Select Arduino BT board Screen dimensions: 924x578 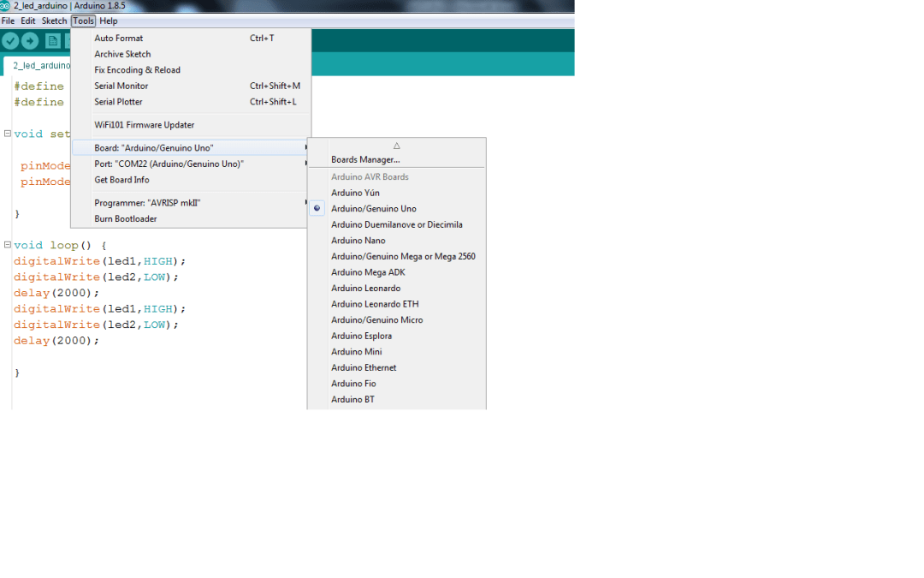click(x=397, y=399)
